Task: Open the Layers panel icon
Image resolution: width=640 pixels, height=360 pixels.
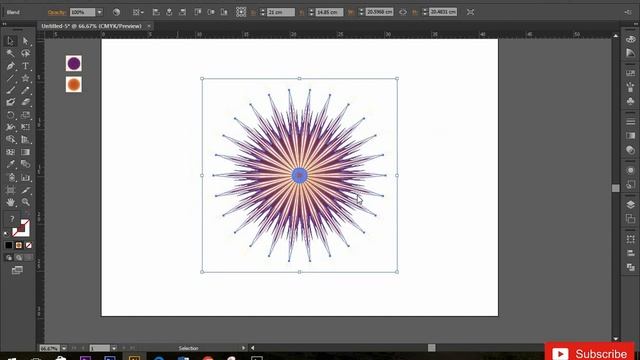Action: click(630, 204)
